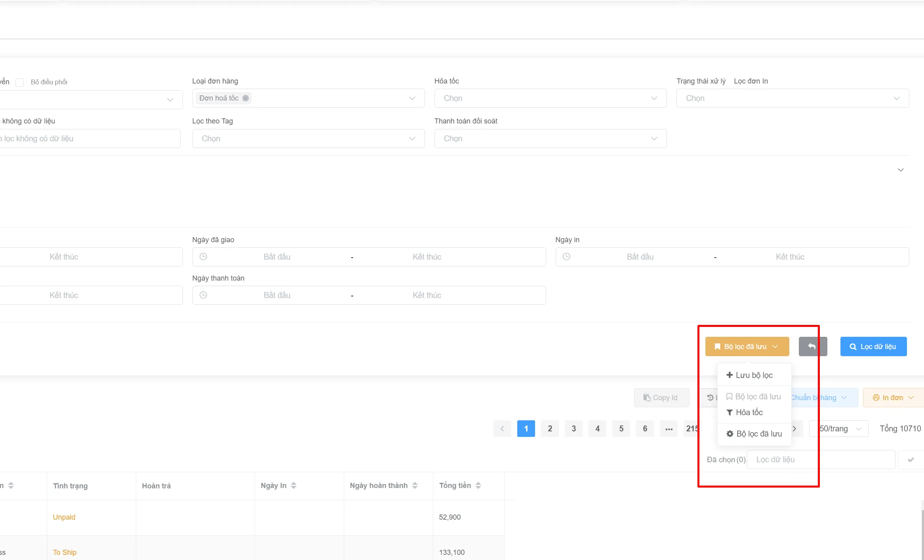This screenshot has width=924, height=560.
Task: Open the Lọc theo Tag dropdown
Action: tap(309, 139)
